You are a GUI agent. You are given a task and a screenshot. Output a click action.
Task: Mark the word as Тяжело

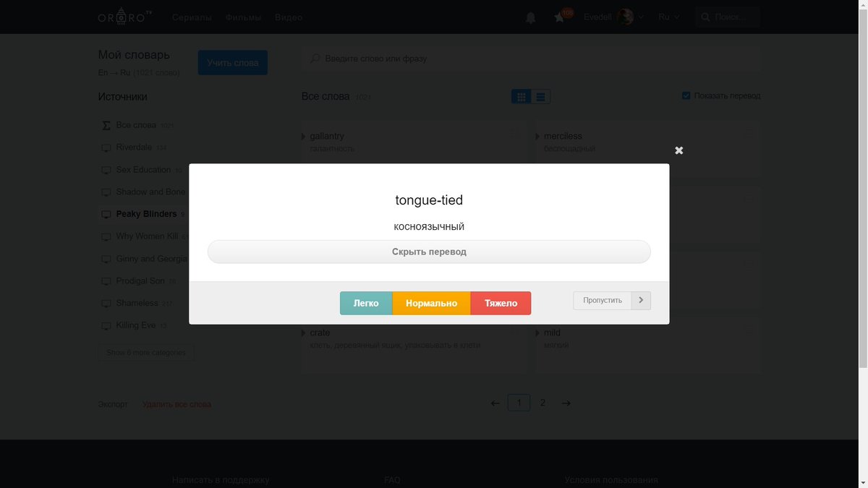[x=501, y=304]
